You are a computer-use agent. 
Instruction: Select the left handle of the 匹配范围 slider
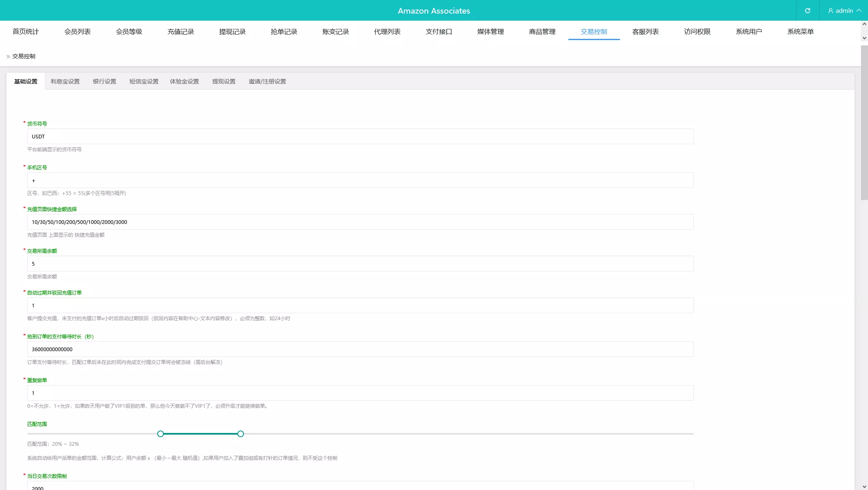pyautogui.click(x=161, y=434)
